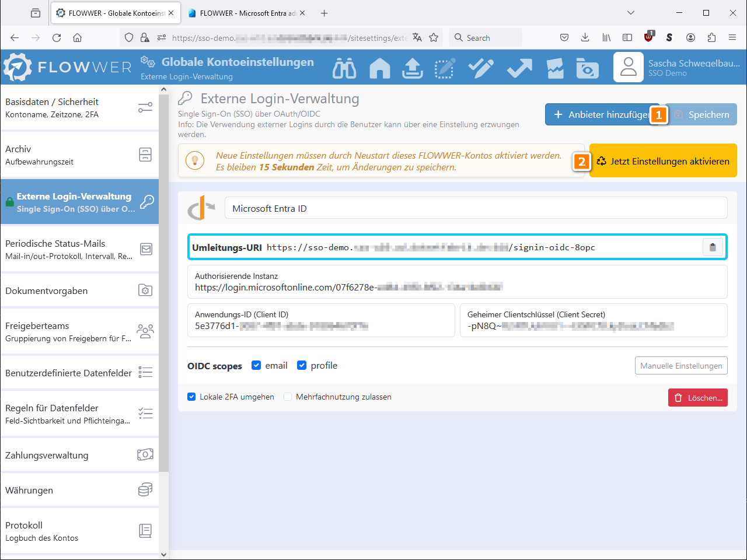The image size is (747, 560).
Task: Expand the browser tab list dropdown arrow
Action: pyautogui.click(x=630, y=13)
